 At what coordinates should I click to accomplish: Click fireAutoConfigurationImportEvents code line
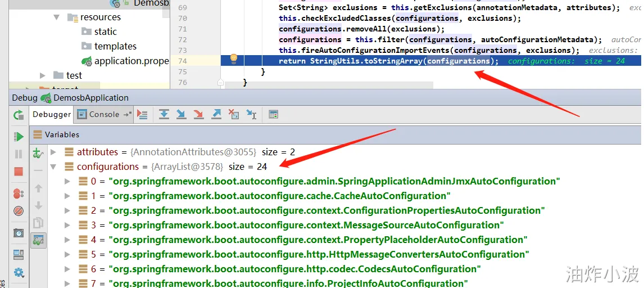pyautogui.click(x=429, y=50)
